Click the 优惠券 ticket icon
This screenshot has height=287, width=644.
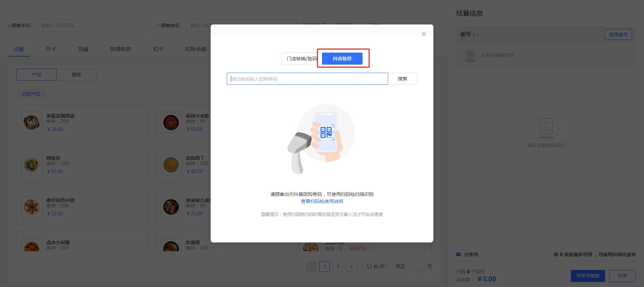tap(459, 255)
